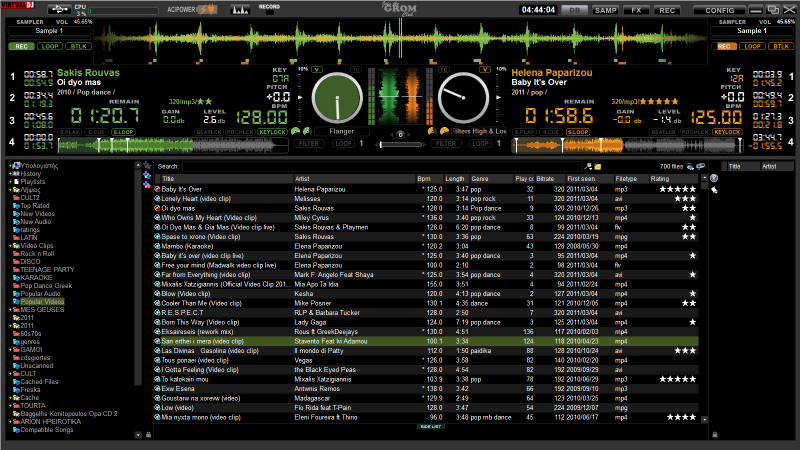Click second effect knob beside Filters High & Low
The image size is (800, 450).
pos(444,131)
